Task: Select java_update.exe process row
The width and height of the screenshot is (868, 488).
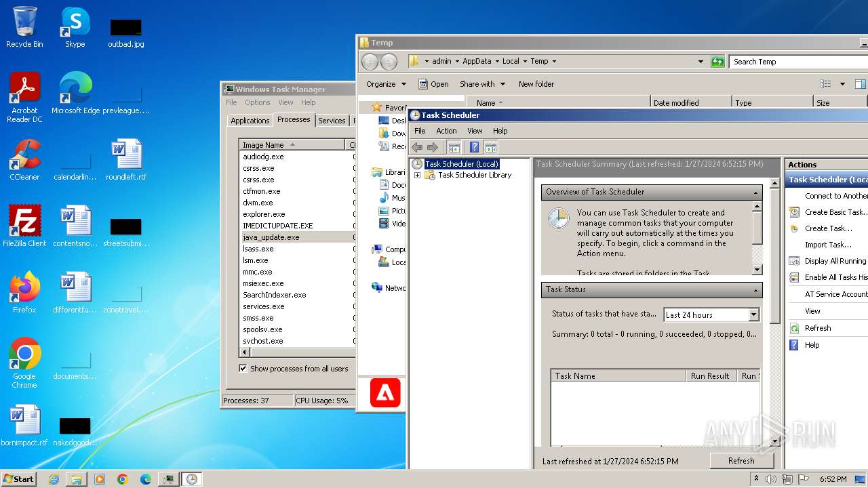Action: (298, 237)
